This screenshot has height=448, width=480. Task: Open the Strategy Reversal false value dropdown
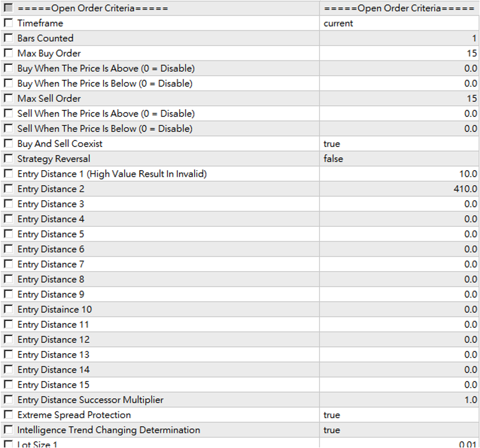click(399, 159)
